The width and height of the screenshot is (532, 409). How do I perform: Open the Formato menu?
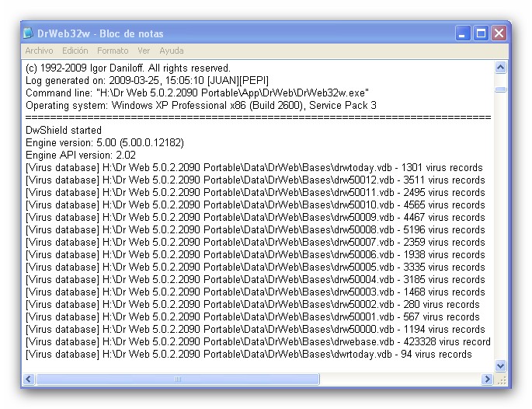[x=113, y=51]
